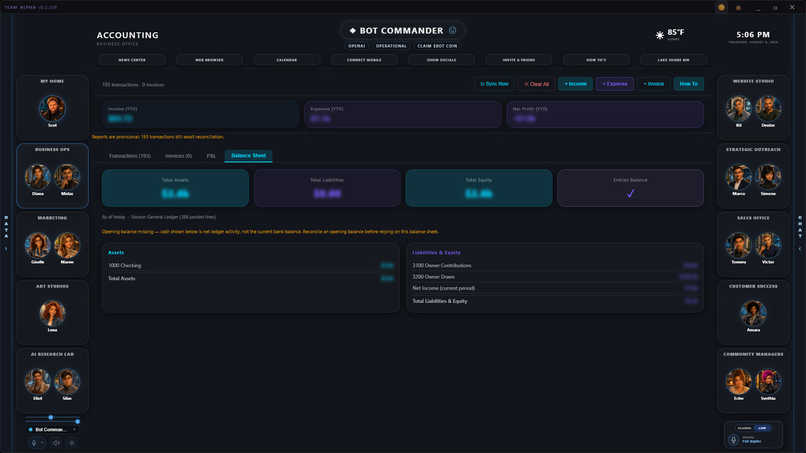Screen dimensions: 806x453
Task: Click the Total Liabilities & Equity row
Action: tap(555, 301)
